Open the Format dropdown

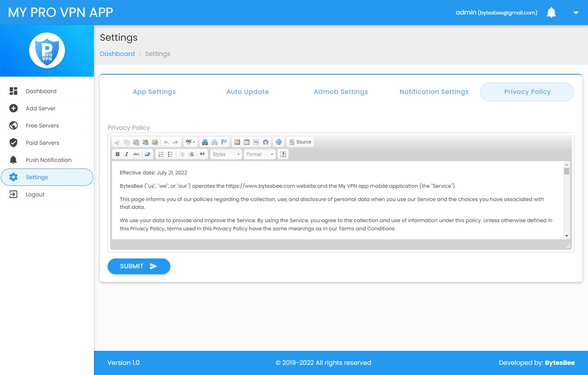[x=260, y=155]
